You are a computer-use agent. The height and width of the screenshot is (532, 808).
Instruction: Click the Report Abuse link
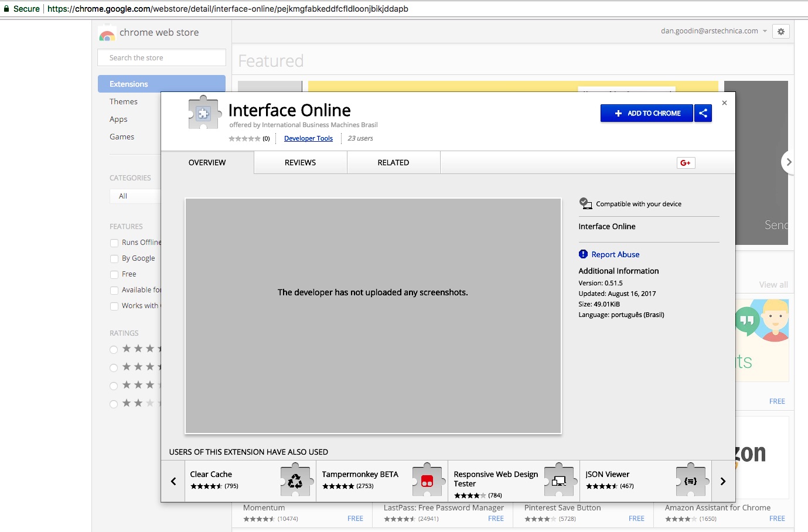pos(615,254)
